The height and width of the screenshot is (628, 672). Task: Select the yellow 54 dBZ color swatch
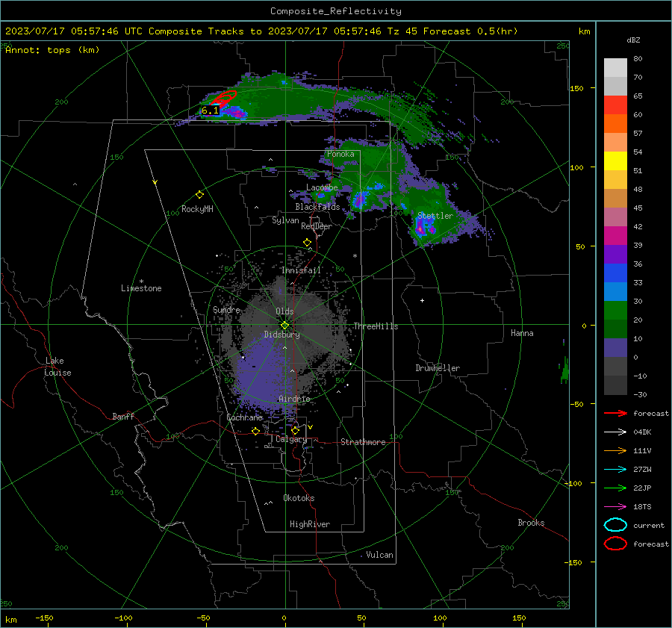pos(615,161)
